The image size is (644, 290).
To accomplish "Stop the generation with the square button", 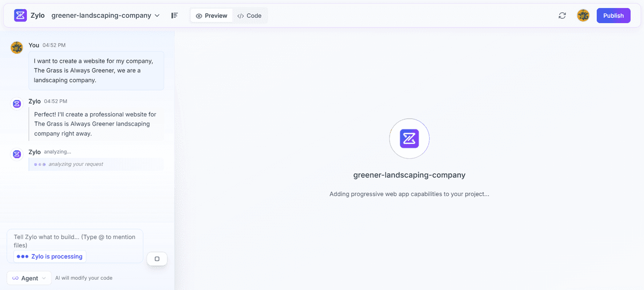I will tap(157, 259).
